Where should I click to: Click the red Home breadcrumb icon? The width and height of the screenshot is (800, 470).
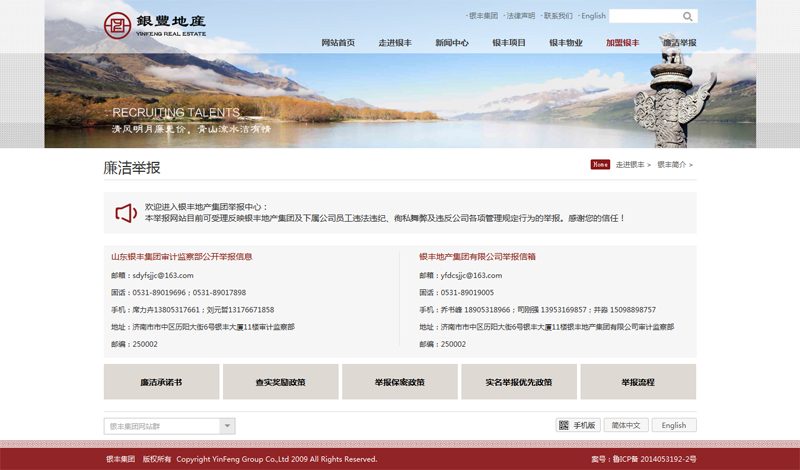pyautogui.click(x=600, y=164)
